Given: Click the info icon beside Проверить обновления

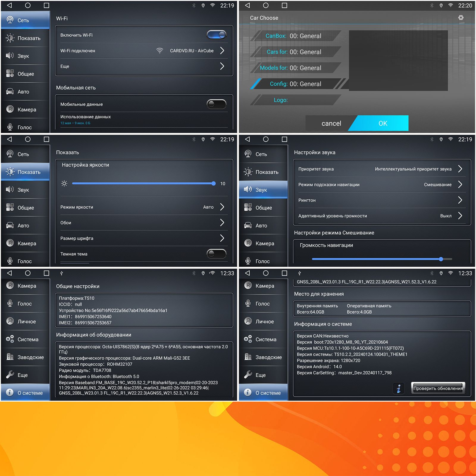Looking at the screenshot, I should click(398, 388).
